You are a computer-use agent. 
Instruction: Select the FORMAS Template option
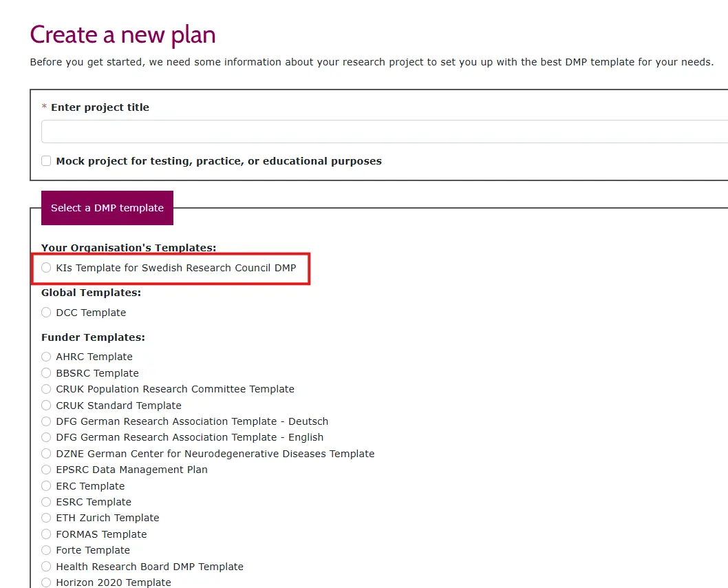pos(46,534)
